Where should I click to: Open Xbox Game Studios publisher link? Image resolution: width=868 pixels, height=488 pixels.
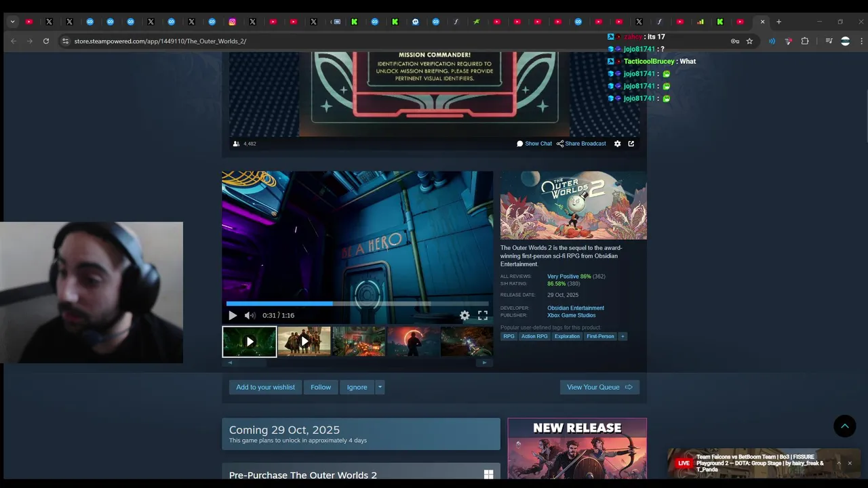[572, 315]
